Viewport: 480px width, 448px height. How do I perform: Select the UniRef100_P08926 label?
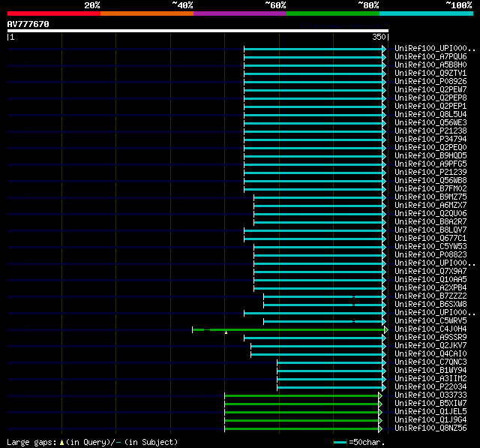(430, 82)
